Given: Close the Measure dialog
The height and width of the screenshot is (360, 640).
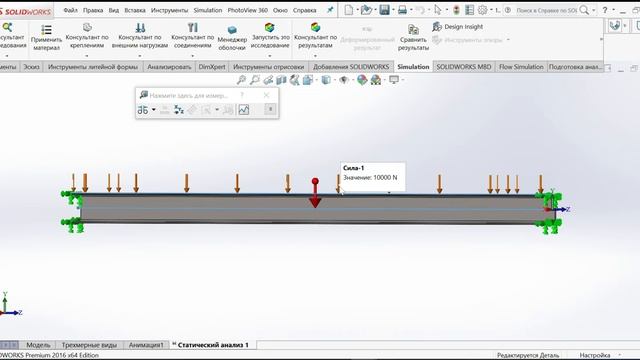Looking at the screenshot, I should tap(266, 95).
